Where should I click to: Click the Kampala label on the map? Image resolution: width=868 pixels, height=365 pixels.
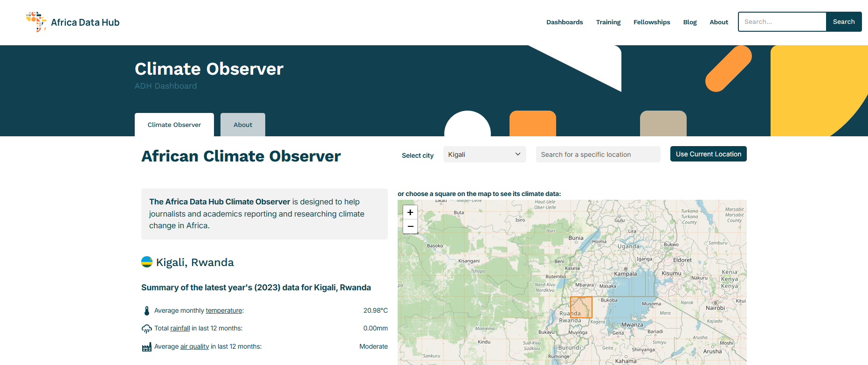click(626, 274)
